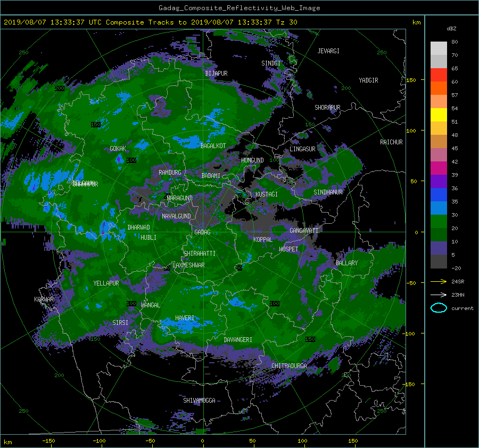The width and height of the screenshot is (479, 448).
Task: Click the SHORAPUR label
Action: (x=327, y=108)
